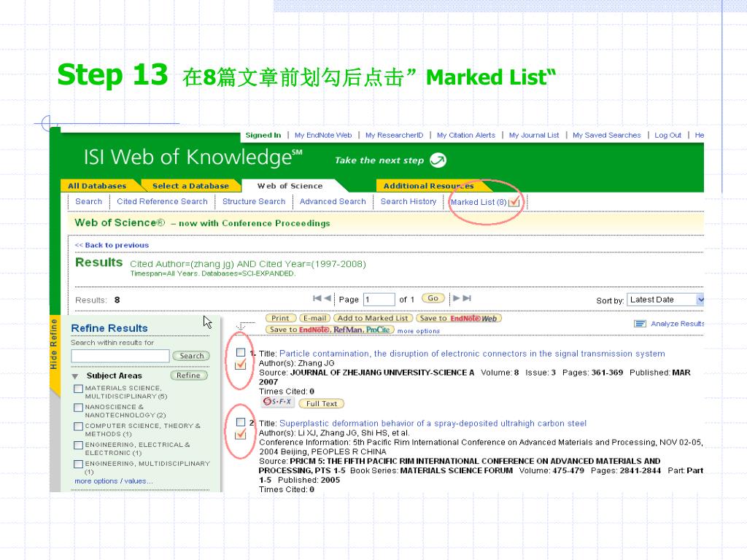Open Marked List (8)
The image size is (747, 560).
(479, 202)
